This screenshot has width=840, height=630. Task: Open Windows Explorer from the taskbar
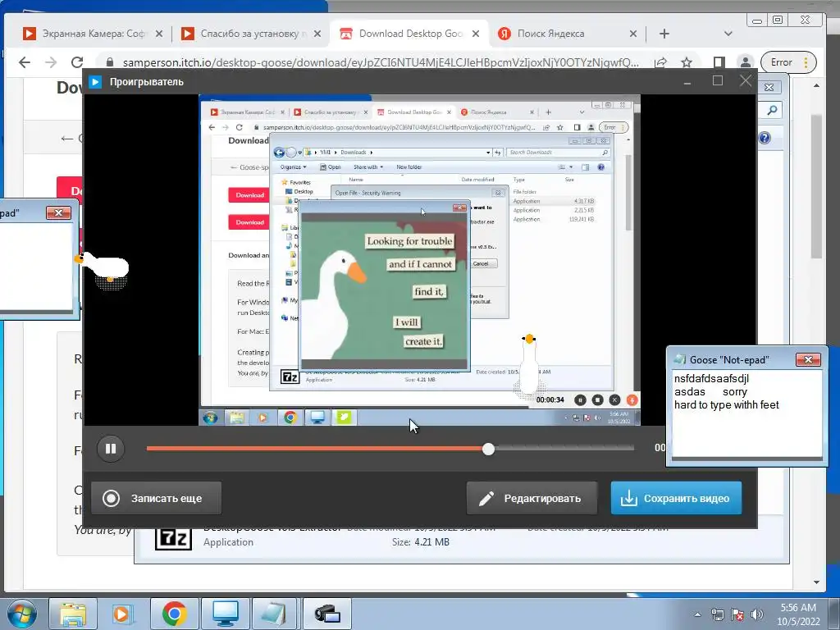point(73,614)
